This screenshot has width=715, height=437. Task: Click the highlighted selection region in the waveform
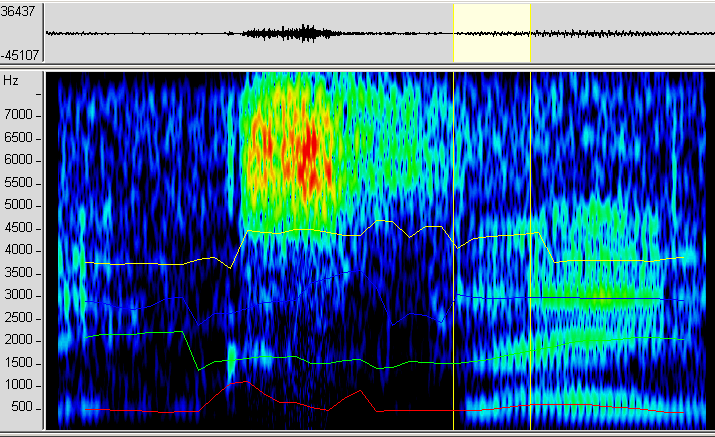click(491, 33)
